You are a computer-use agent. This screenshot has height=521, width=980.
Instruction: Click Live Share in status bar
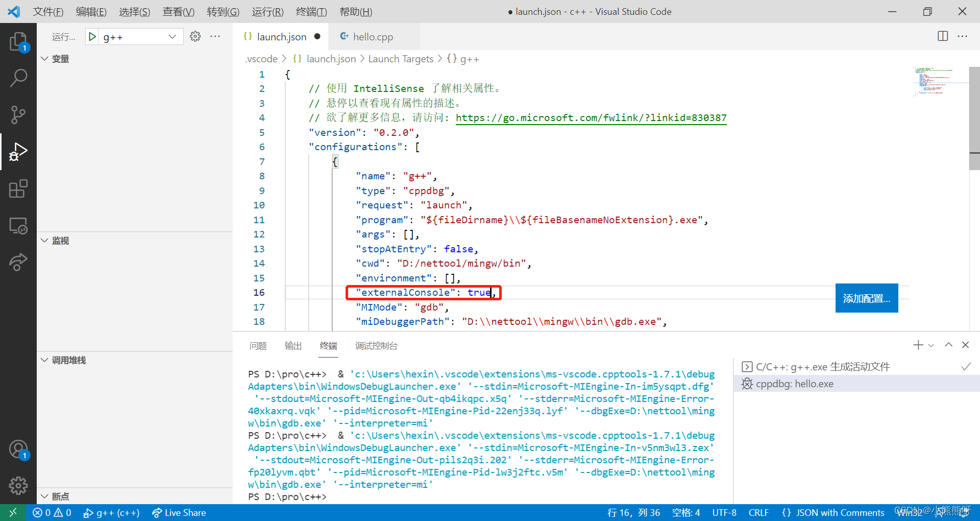pyautogui.click(x=179, y=512)
